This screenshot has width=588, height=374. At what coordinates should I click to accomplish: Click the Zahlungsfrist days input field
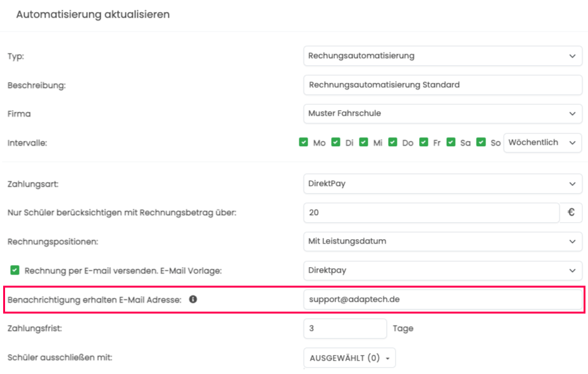click(345, 328)
